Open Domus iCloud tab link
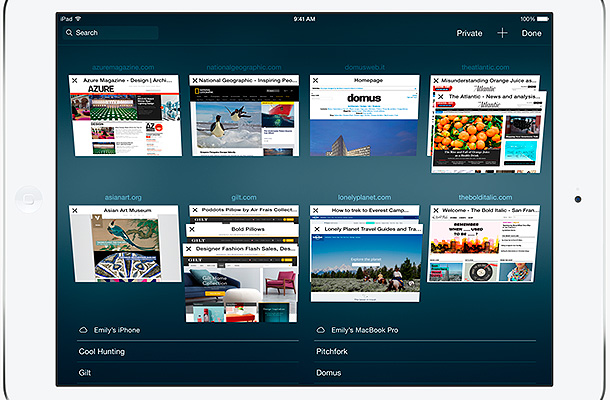The height and width of the screenshot is (400, 610). click(328, 373)
